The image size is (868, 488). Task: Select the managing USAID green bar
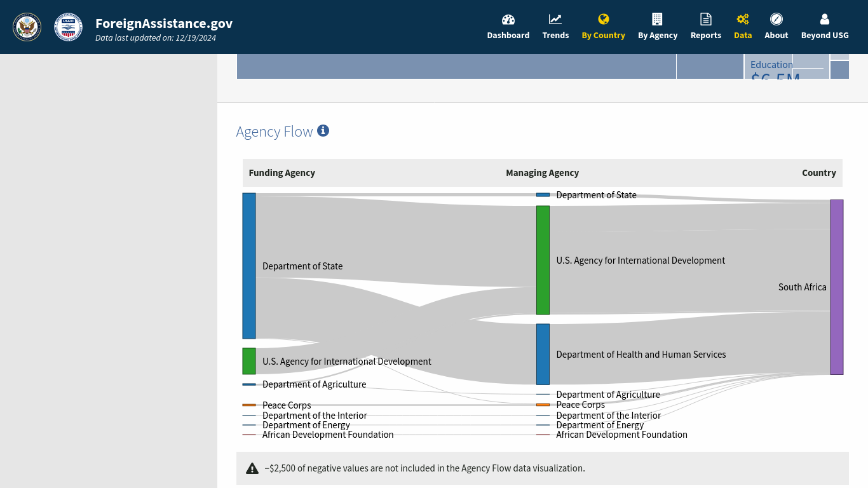point(543,260)
